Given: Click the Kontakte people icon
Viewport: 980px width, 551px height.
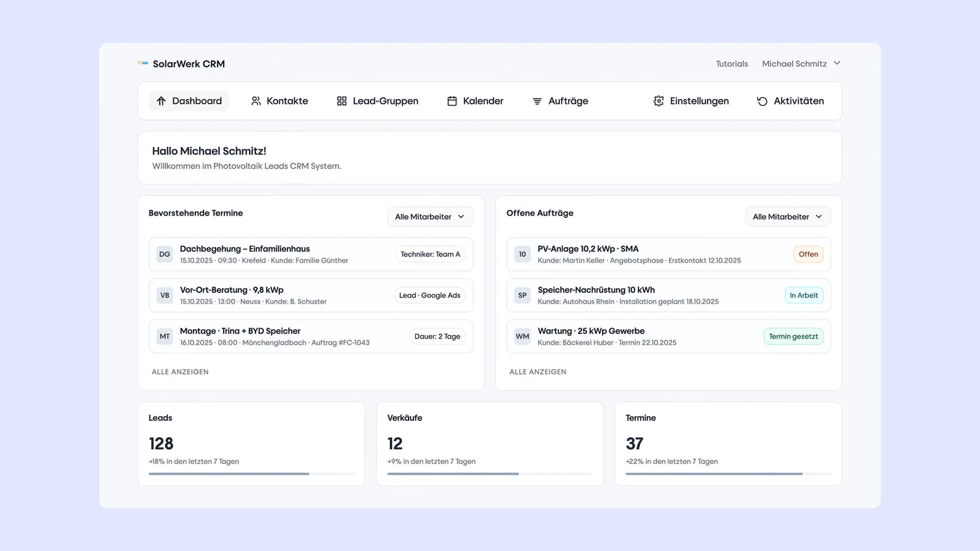Looking at the screenshot, I should [256, 101].
